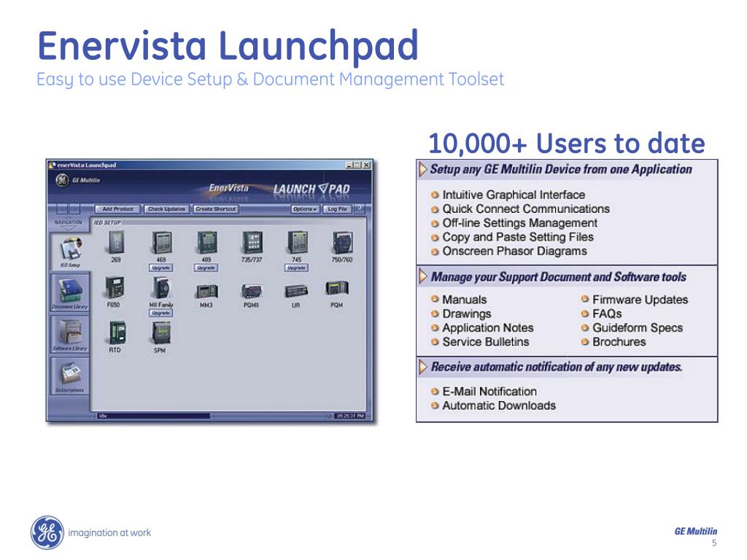The image size is (747, 560).
Task: Click the Idle status progress bar
Action: pos(154,416)
